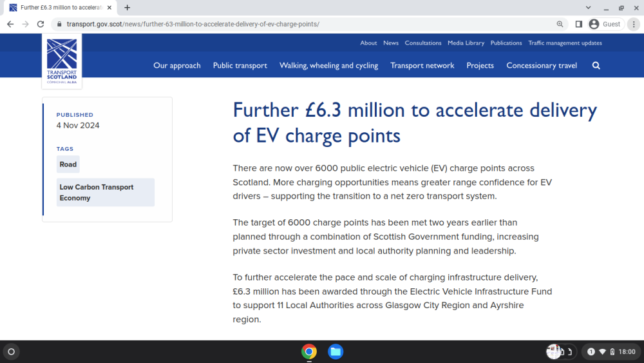Open Chrome three-dot menu
The height and width of the screenshot is (363, 644).
[x=634, y=25]
